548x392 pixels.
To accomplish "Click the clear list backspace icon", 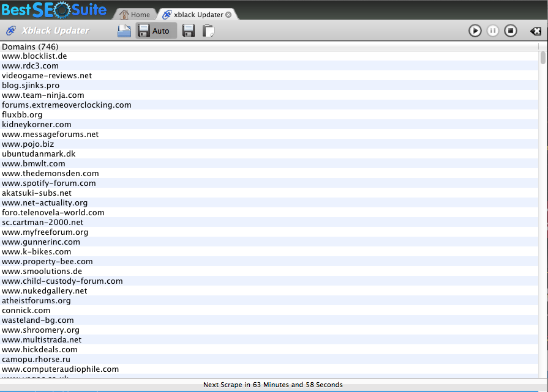I will click(x=535, y=31).
